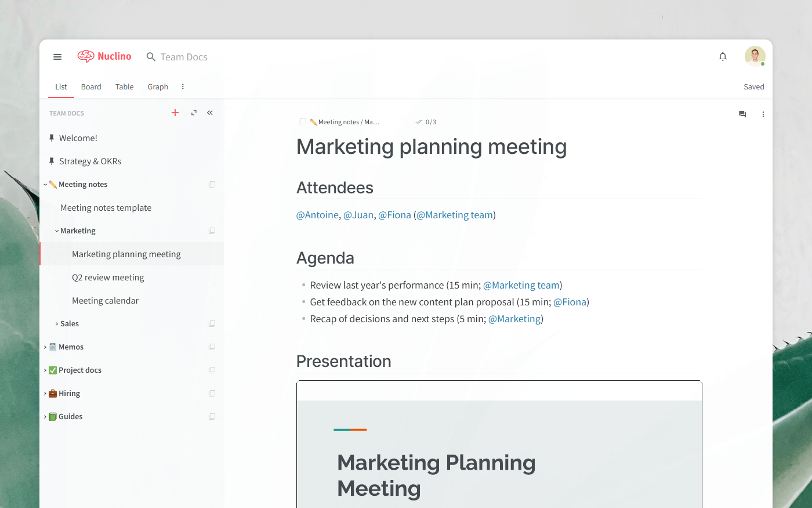Click collection icon on Project docs row
Viewport: 812px width, 508px height.
pos(212,370)
